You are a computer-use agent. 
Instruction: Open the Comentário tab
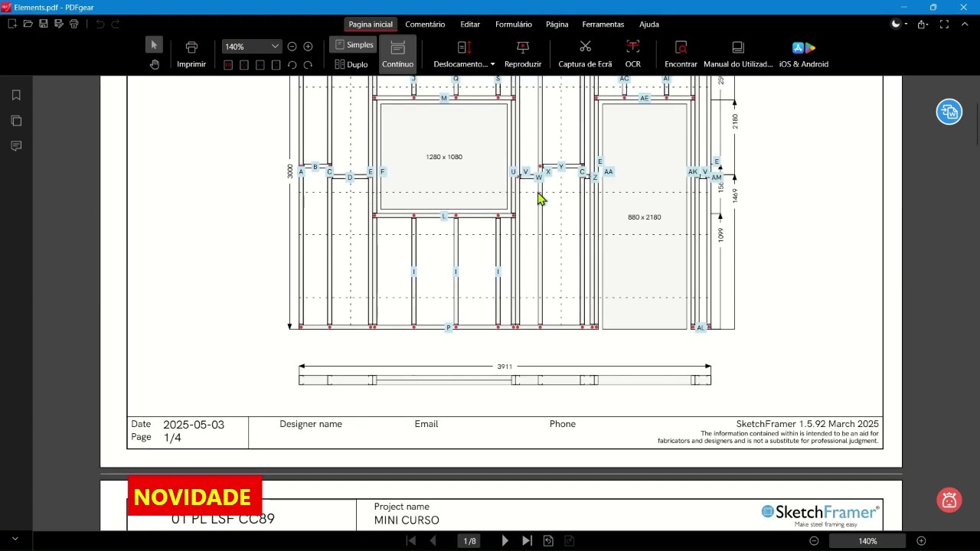(x=425, y=24)
